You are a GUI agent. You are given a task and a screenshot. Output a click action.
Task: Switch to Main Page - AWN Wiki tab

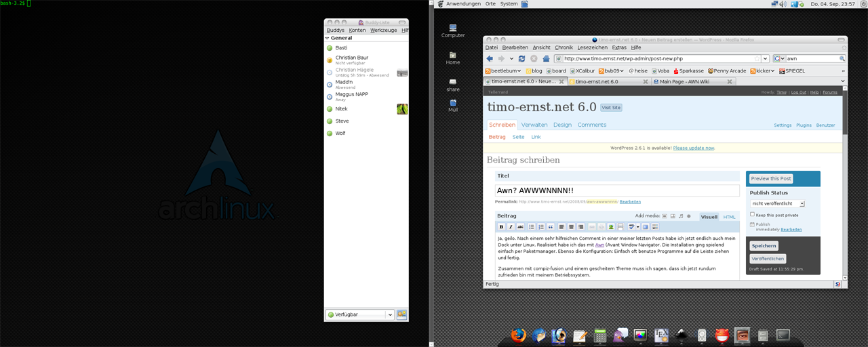coord(693,81)
